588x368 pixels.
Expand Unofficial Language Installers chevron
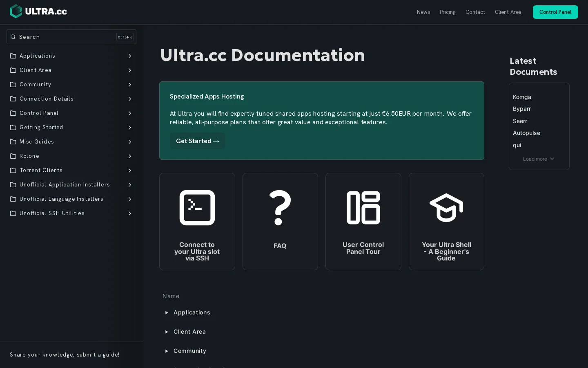pos(130,199)
